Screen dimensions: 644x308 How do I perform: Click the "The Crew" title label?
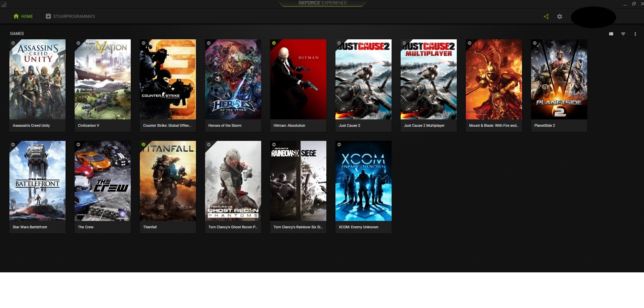pos(86,227)
